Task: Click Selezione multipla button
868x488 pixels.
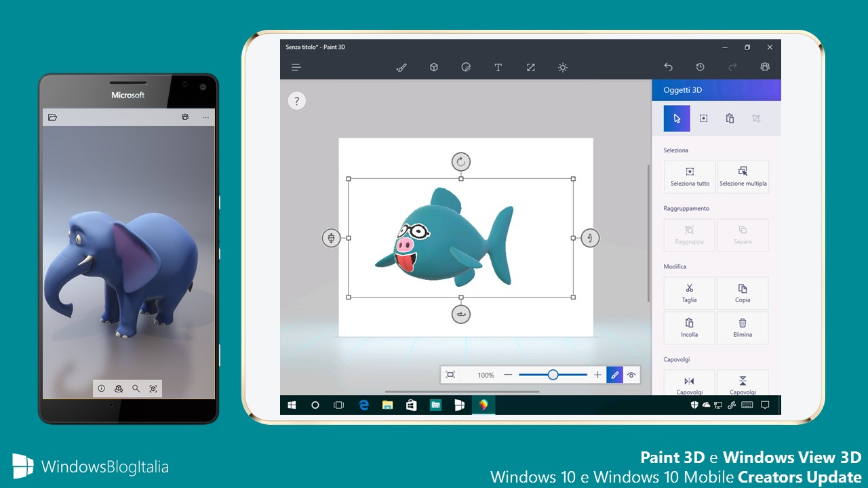Action: (x=743, y=177)
